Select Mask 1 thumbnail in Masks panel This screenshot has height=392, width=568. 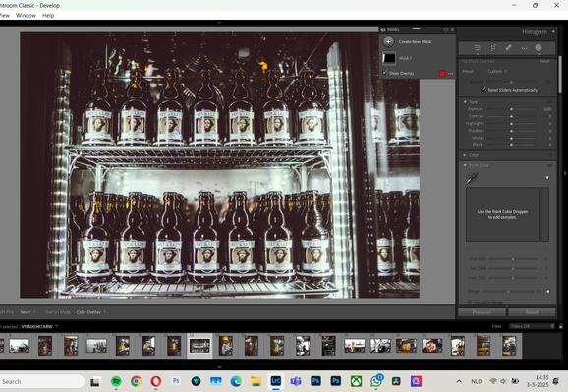[x=389, y=58]
